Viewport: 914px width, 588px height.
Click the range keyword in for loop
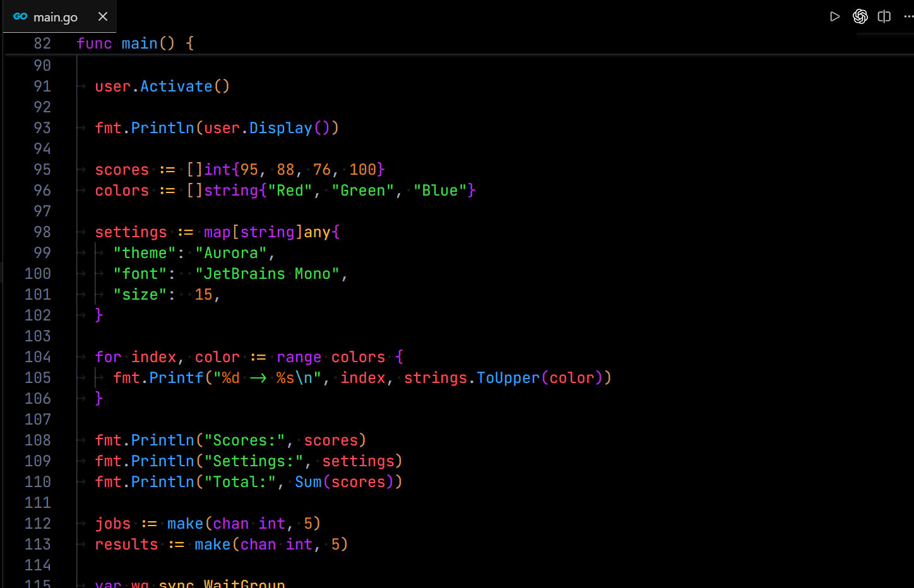pos(299,357)
